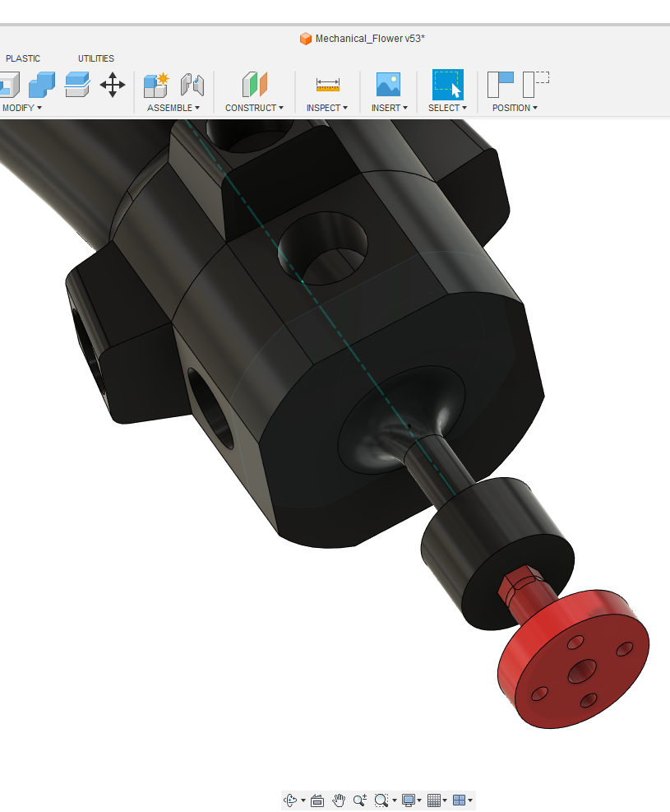Click the partially visible Shell tool icon
670x812 pixels.
pos(9,85)
